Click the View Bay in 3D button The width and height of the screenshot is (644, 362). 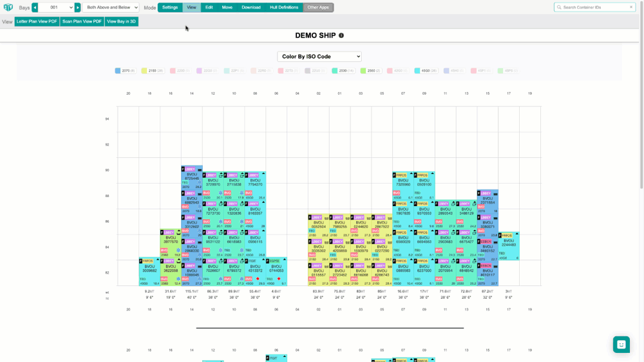tap(121, 21)
